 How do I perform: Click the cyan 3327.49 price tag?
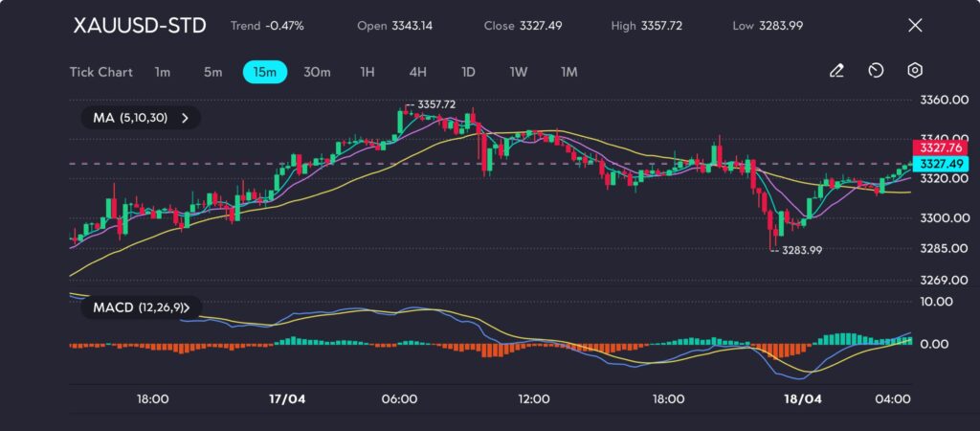pos(941,164)
